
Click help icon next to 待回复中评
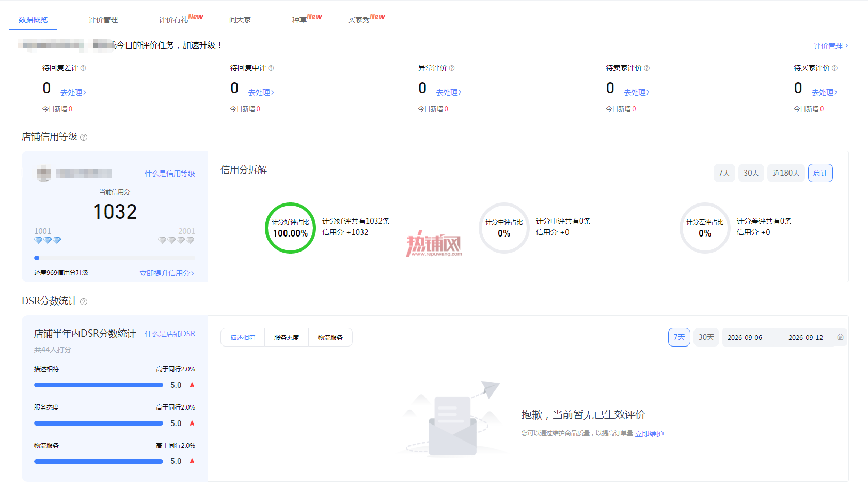(271, 68)
